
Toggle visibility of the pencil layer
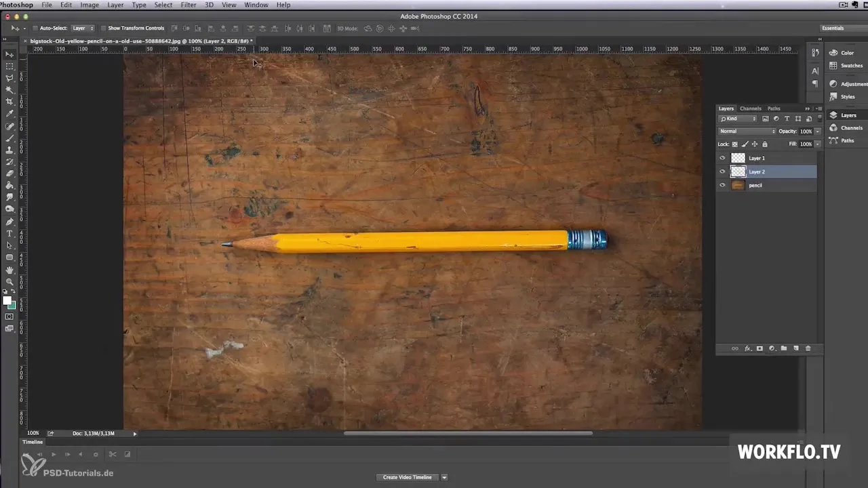click(722, 185)
